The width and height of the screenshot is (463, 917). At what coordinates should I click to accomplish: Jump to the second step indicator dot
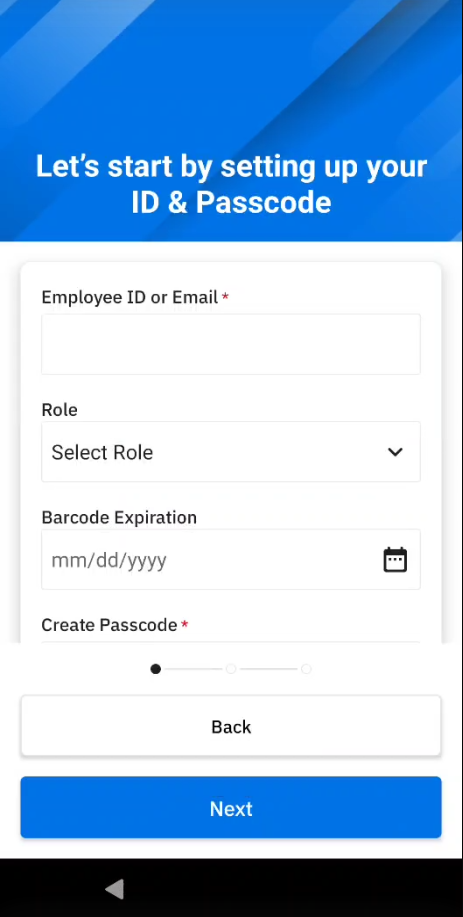click(231, 668)
